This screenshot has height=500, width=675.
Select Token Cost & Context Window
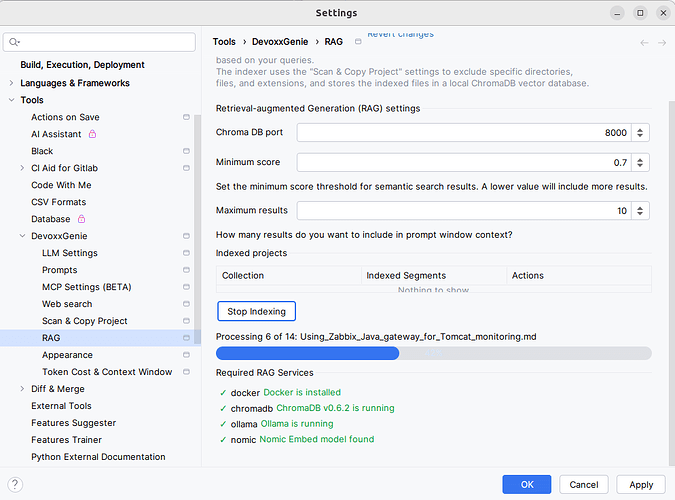pyautogui.click(x=107, y=372)
